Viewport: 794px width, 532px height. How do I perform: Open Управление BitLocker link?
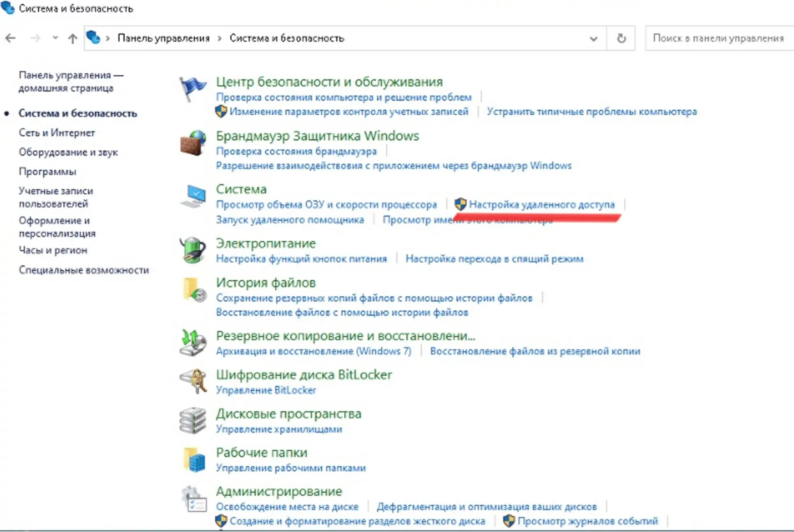266,390
